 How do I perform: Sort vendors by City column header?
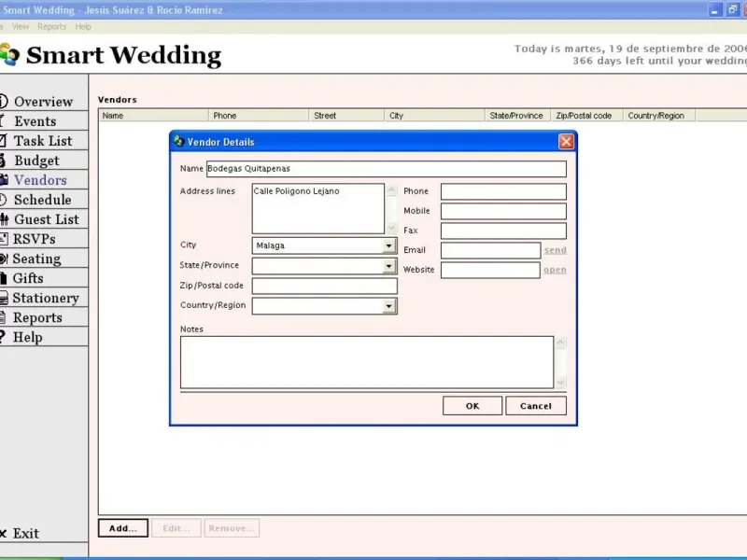434,115
